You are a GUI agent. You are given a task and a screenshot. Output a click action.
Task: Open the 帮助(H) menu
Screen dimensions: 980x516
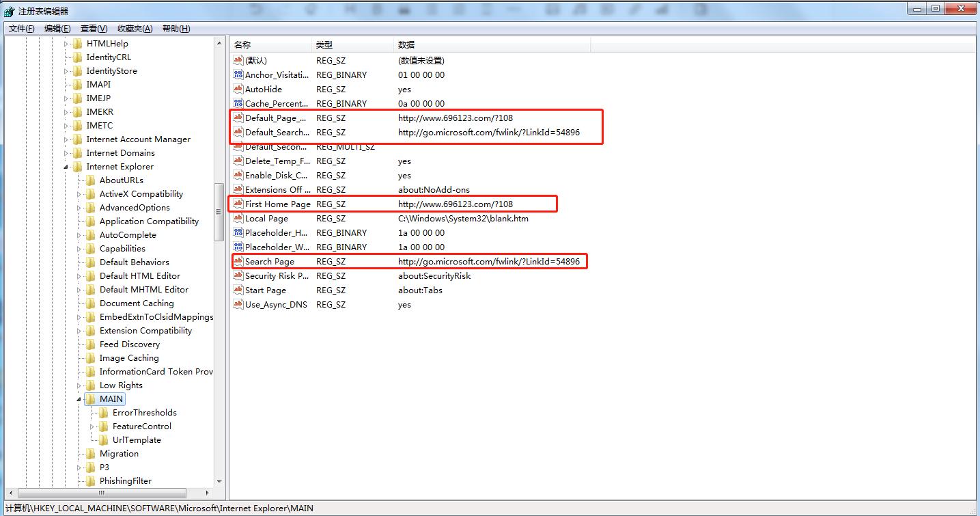click(176, 28)
